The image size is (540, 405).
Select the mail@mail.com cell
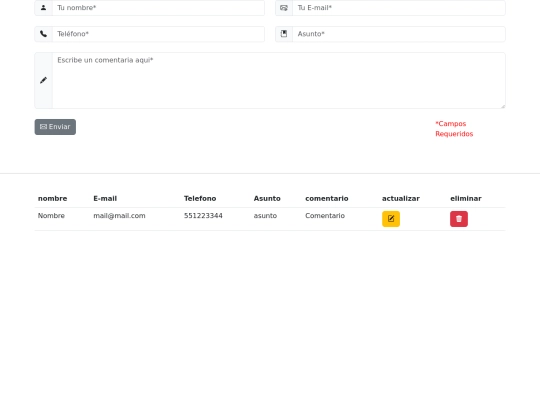119,216
